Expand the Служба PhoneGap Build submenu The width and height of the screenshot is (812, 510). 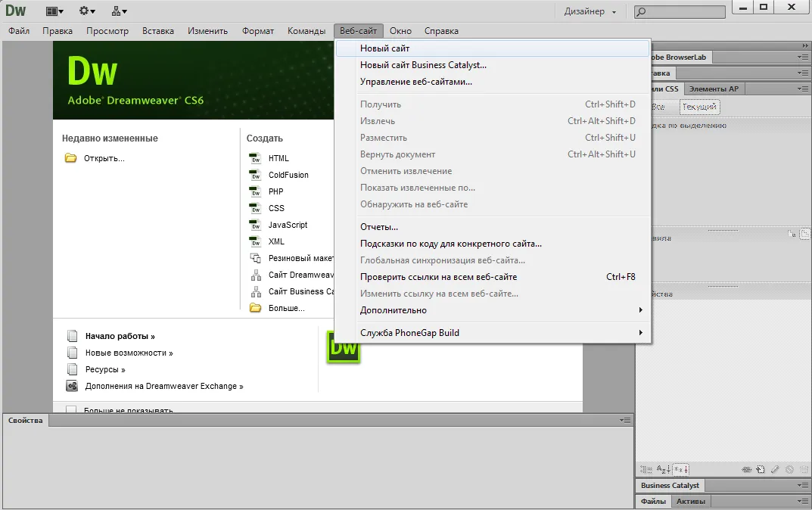click(493, 333)
